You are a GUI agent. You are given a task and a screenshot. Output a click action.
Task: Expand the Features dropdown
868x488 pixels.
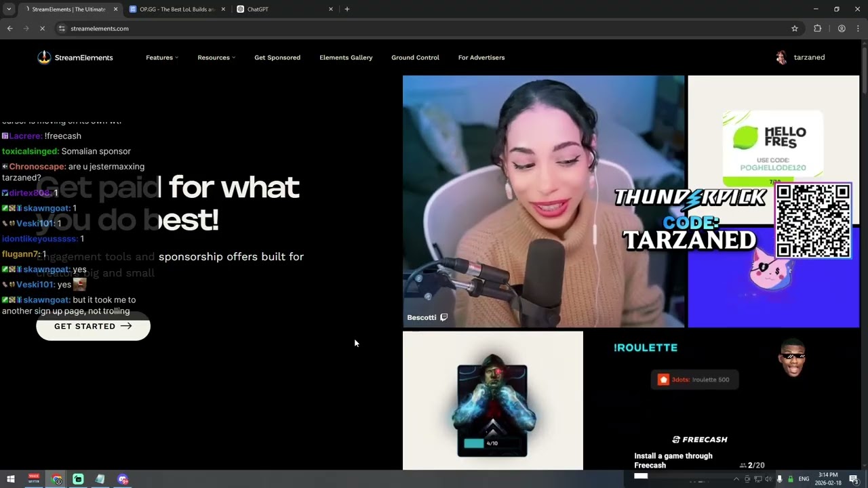click(x=162, y=58)
